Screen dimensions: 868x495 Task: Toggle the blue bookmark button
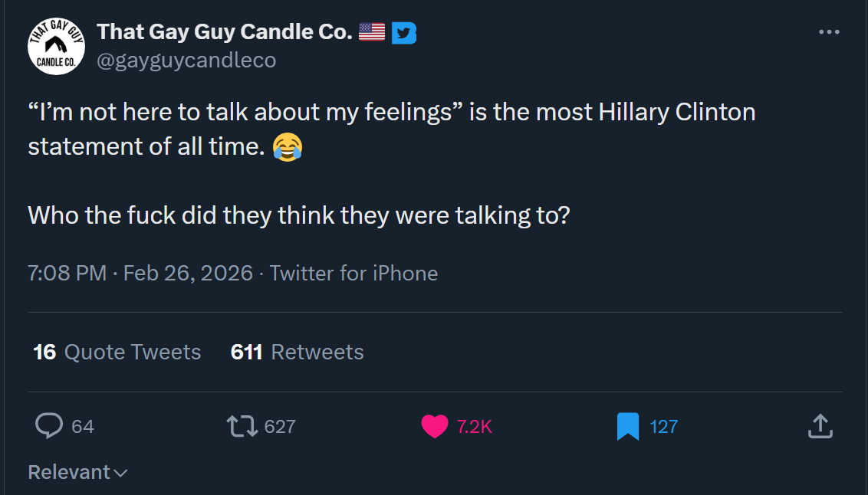click(x=628, y=426)
